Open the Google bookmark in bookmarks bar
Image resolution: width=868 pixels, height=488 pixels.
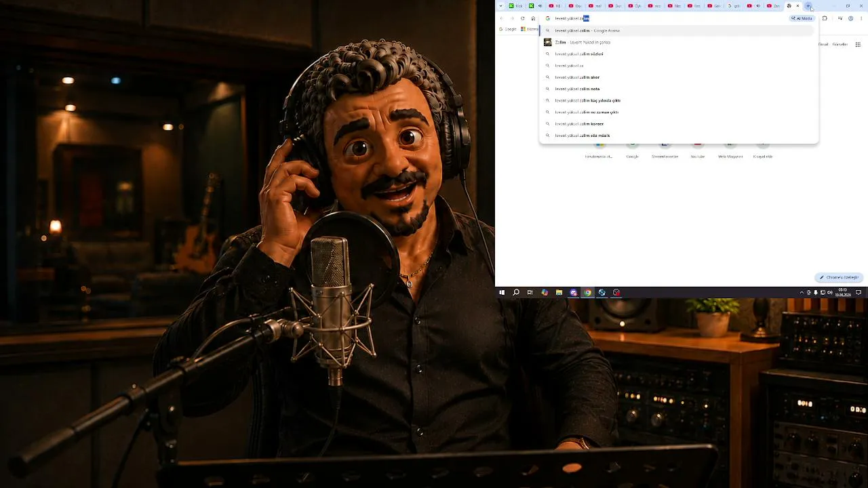coord(508,29)
